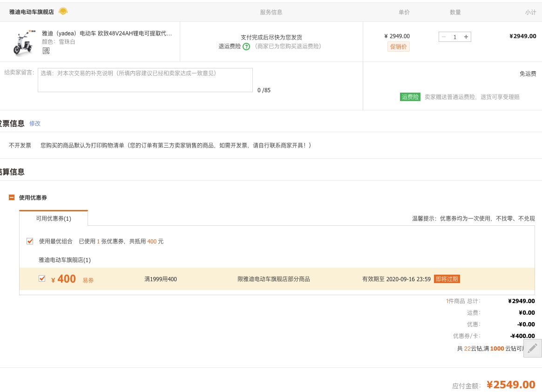Click the green 运费险 badge
The height and width of the screenshot is (392, 542).
pos(410,97)
